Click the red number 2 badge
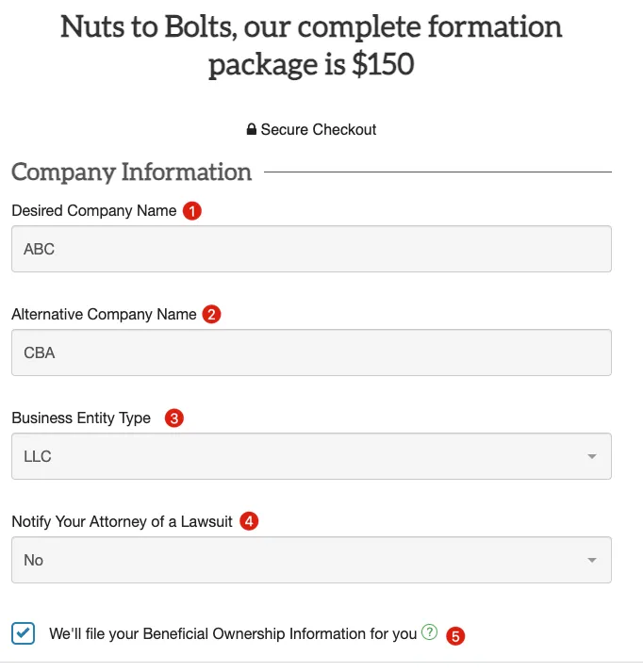This screenshot has width=643, height=672. [212, 315]
